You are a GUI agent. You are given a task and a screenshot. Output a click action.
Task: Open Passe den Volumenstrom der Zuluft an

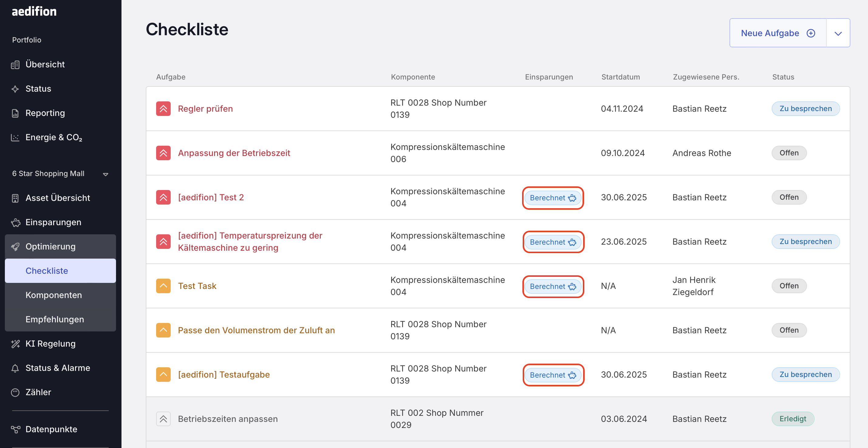tap(256, 330)
